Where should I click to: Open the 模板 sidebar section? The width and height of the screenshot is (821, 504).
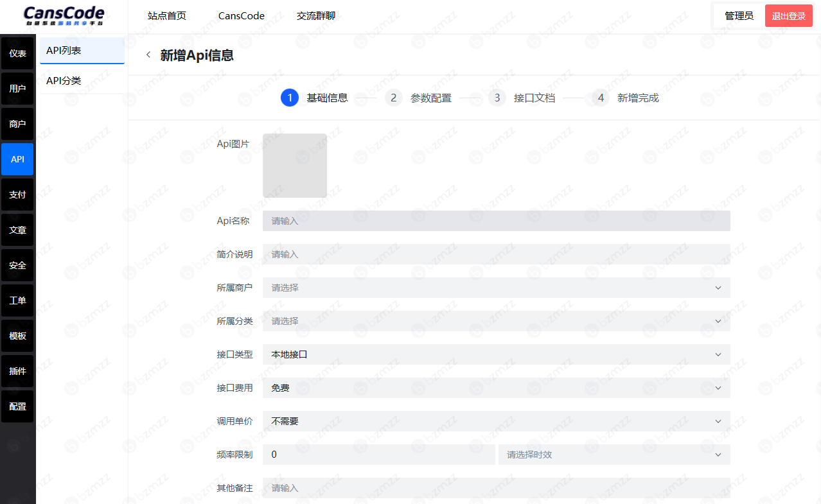coord(17,336)
